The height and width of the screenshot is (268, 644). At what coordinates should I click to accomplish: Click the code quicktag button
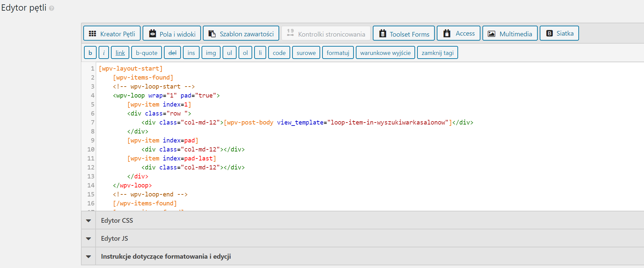(279, 53)
